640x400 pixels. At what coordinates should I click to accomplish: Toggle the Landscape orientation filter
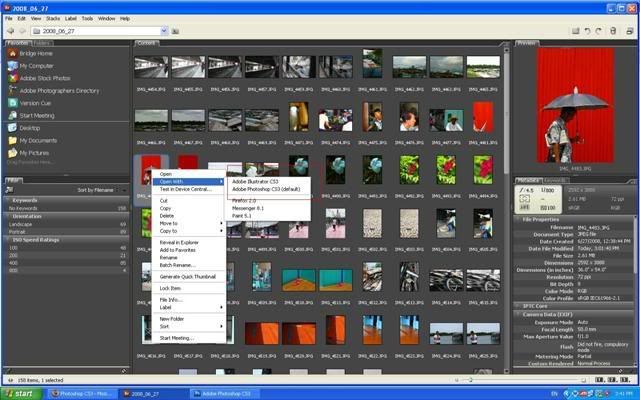pos(67,224)
